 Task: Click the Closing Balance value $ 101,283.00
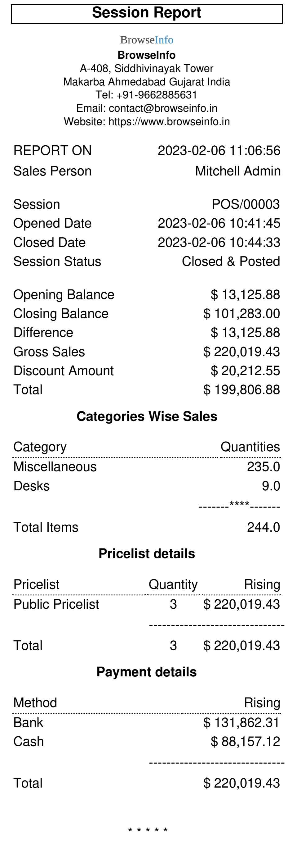click(x=241, y=314)
